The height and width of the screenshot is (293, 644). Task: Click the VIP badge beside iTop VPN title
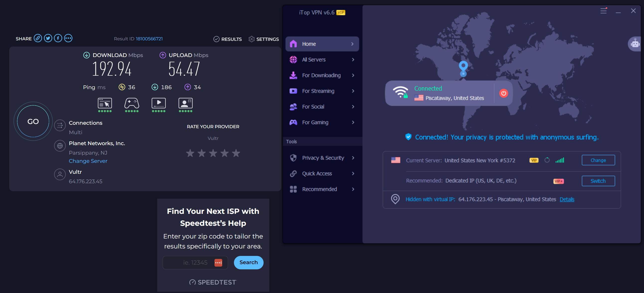tap(341, 12)
